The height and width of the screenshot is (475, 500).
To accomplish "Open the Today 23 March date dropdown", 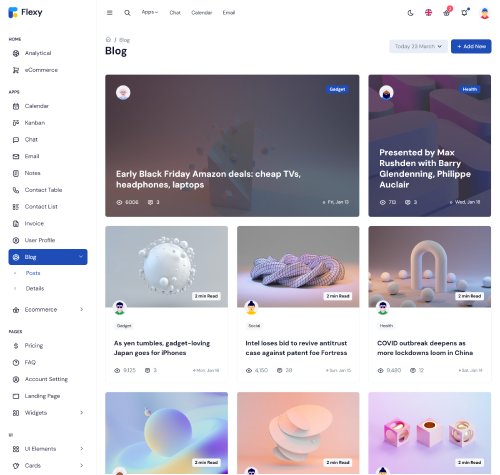I will (x=418, y=46).
